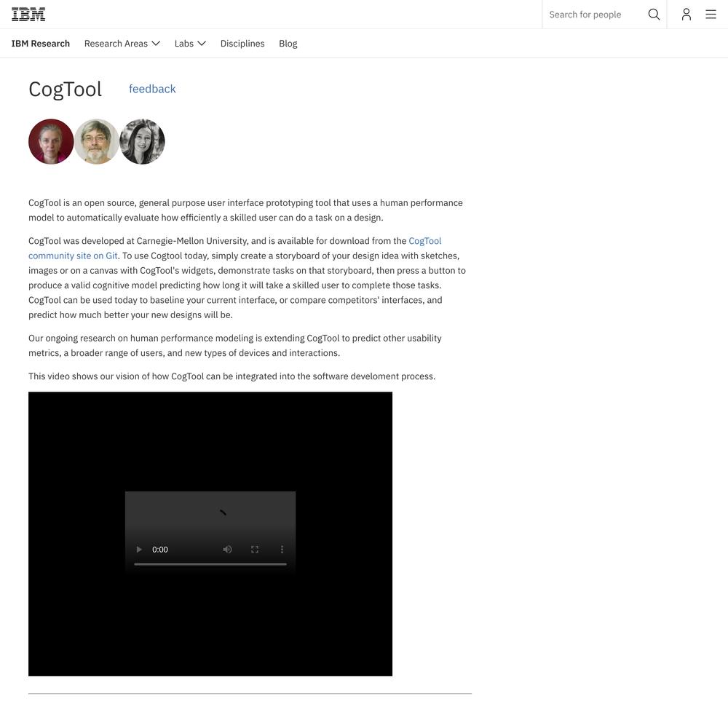Open video more options (three dots)
The height and width of the screenshot is (728, 728).
[x=282, y=549]
